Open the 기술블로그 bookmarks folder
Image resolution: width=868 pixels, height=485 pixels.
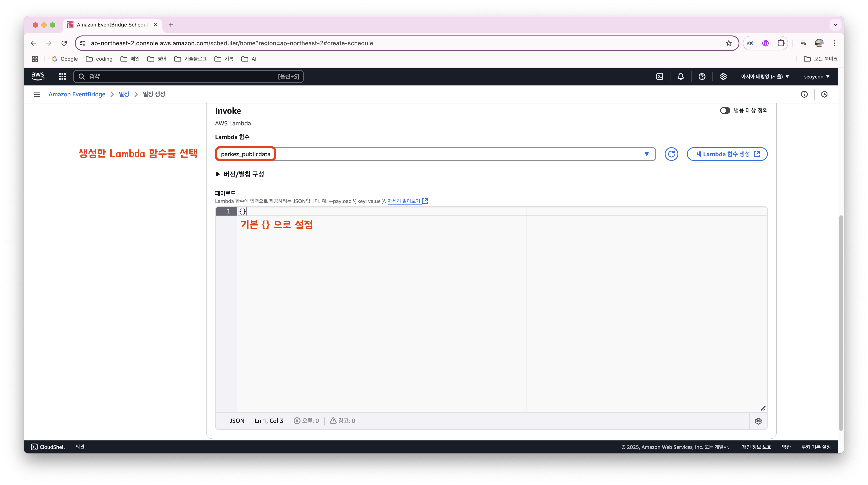tap(190, 59)
